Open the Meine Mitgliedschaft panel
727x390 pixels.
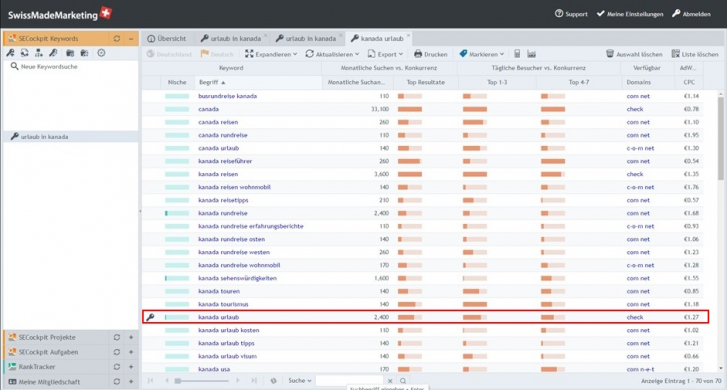click(x=49, y=382)
